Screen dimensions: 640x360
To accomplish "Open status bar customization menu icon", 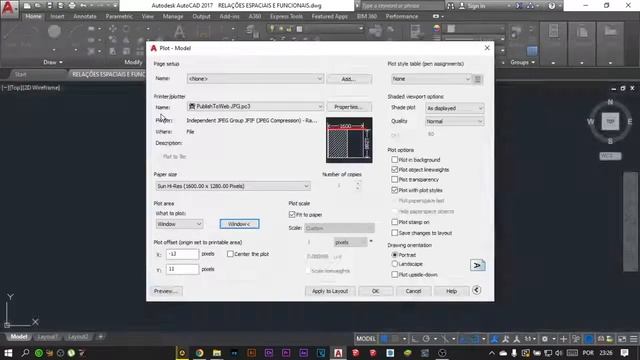I will click(633, 339).
